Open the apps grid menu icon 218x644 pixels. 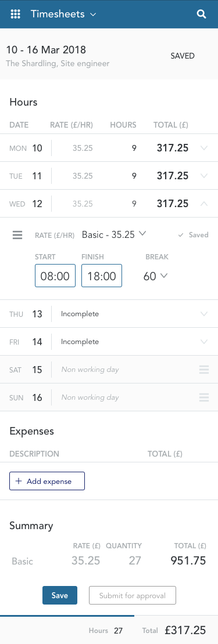15,14
